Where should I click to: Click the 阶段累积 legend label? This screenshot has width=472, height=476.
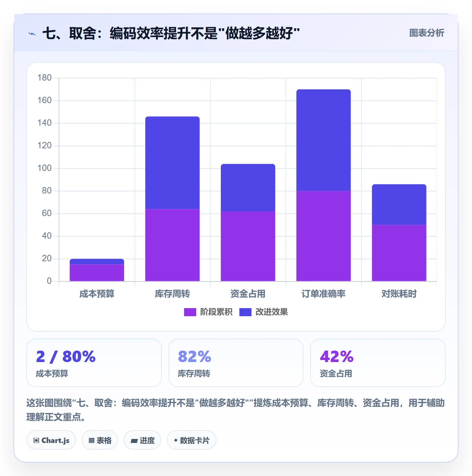tap(216, 312)
